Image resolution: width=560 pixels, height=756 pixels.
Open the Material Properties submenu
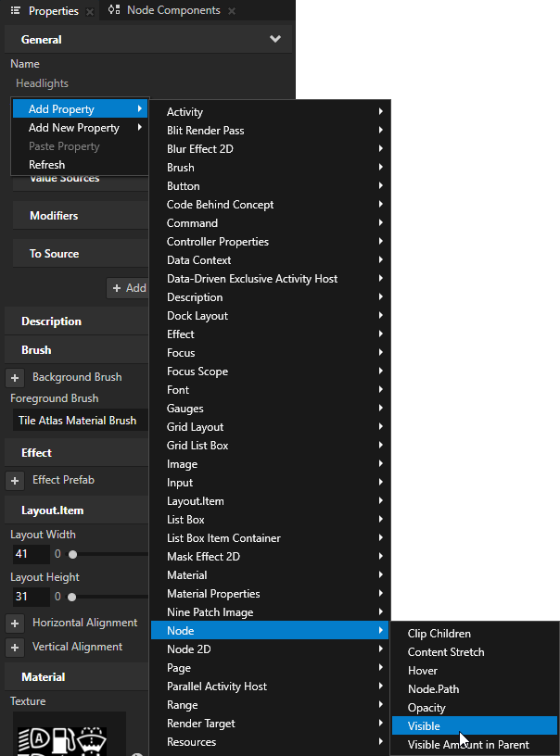(x=213, y=593)
